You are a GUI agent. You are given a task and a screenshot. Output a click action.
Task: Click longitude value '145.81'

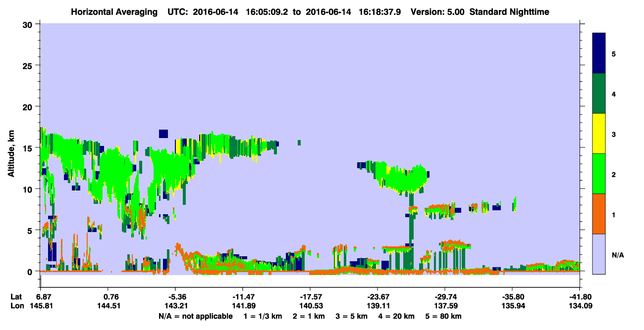tap(41, 306)
